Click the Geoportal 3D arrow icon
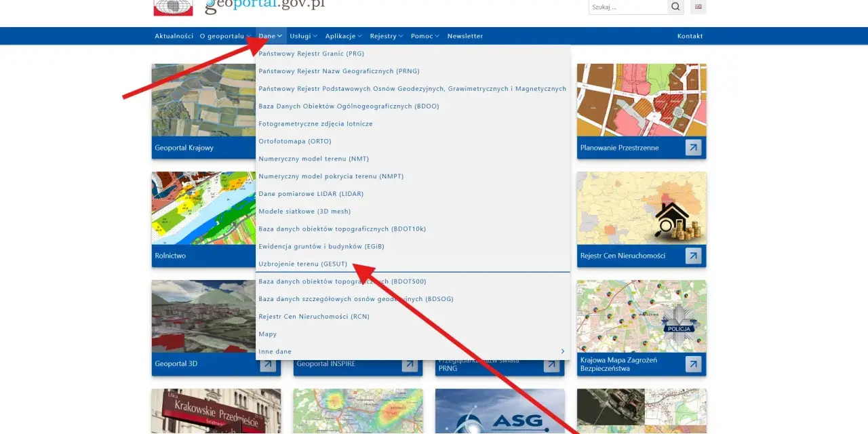 [x=269, y=364]
